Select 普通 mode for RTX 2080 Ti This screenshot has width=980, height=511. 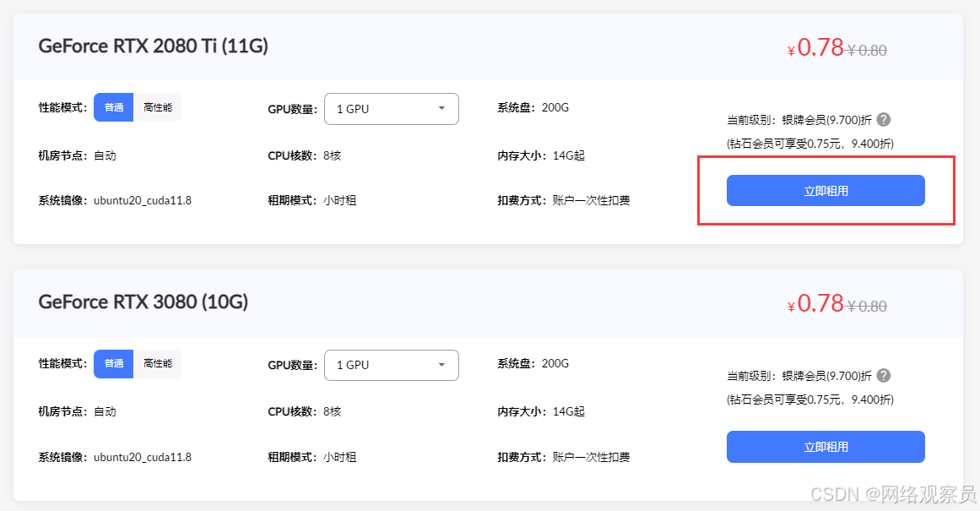[113, 107]
